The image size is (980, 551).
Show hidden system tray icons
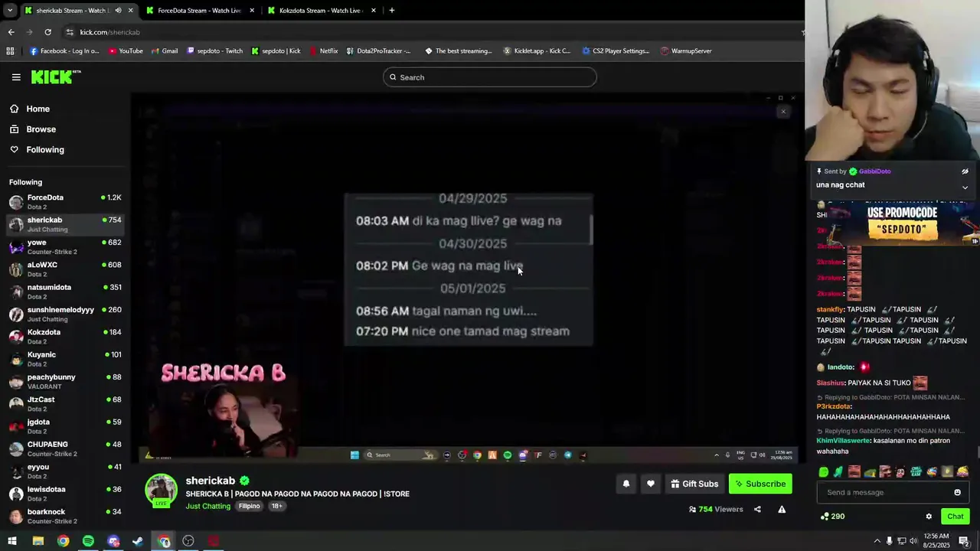[877, 541]
